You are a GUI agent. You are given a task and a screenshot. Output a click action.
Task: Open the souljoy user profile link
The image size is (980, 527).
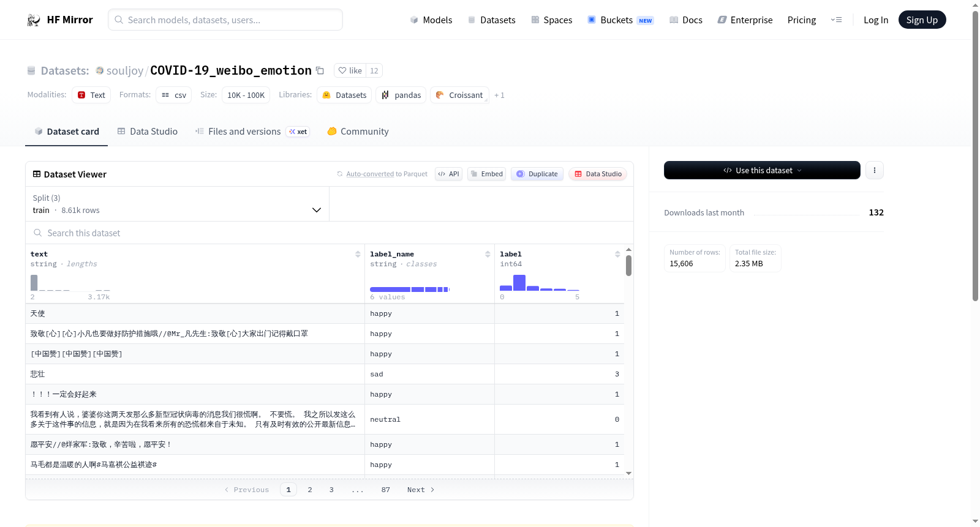[x=125, y=70]
